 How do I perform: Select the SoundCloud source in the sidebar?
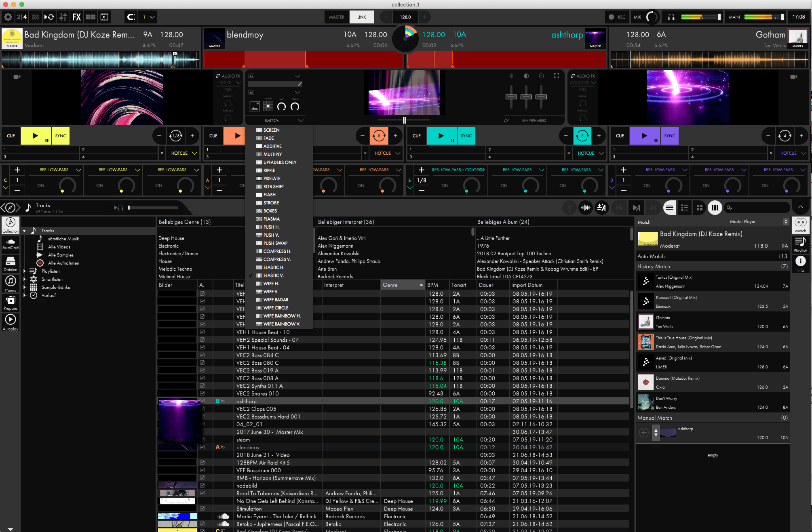[x=11, y=244]
